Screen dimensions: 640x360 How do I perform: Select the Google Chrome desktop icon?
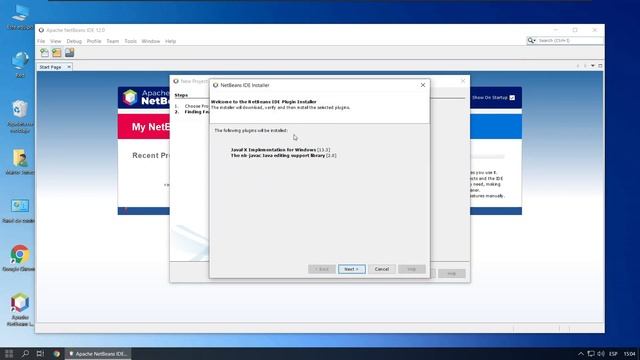(x=19, y=258)
